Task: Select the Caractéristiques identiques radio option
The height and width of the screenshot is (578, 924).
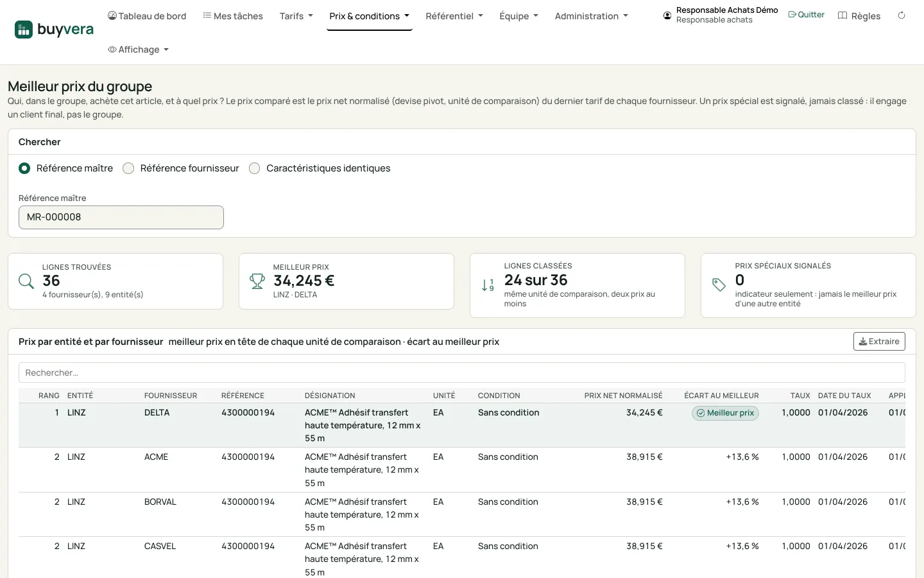Action: (255, 168)
